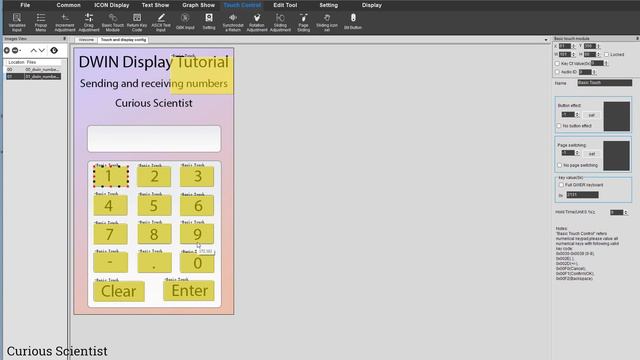Click the remove image minus icon
The width and height of the screenshot is (640, 360).
16,50
